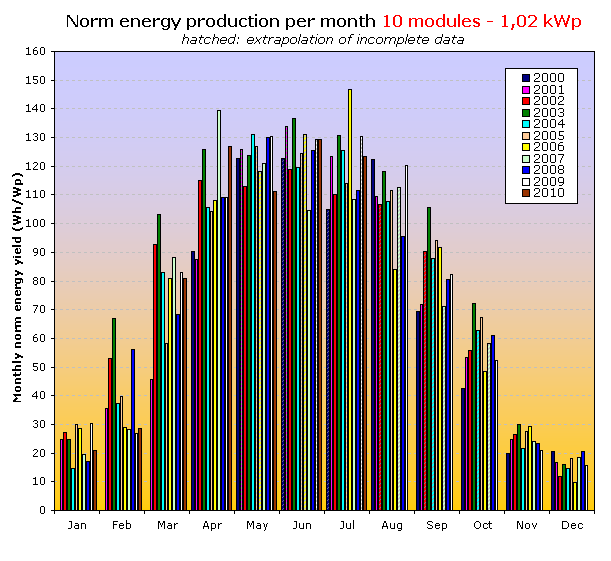611x561 pixels.
Task: Click the 2003 legend year label
Action: 549,112
